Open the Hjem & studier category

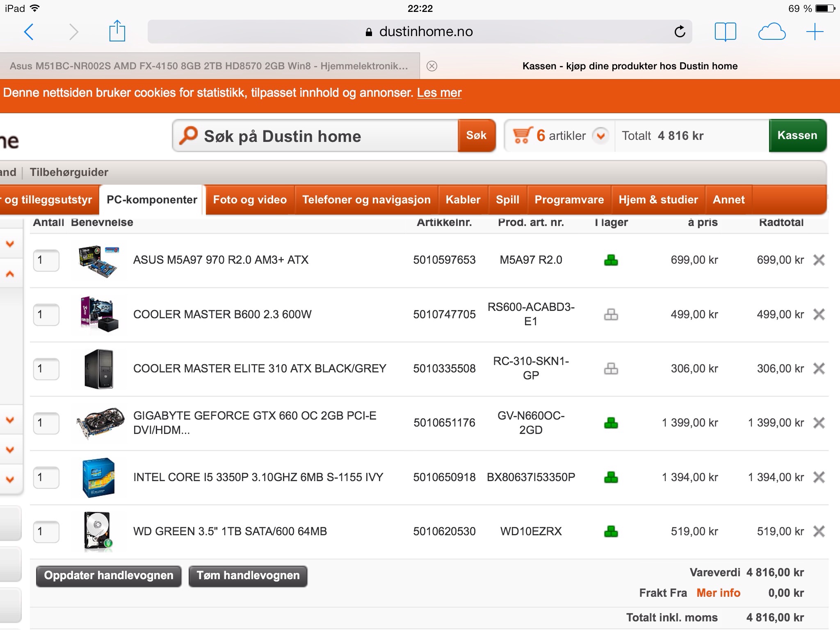point(658,200)
